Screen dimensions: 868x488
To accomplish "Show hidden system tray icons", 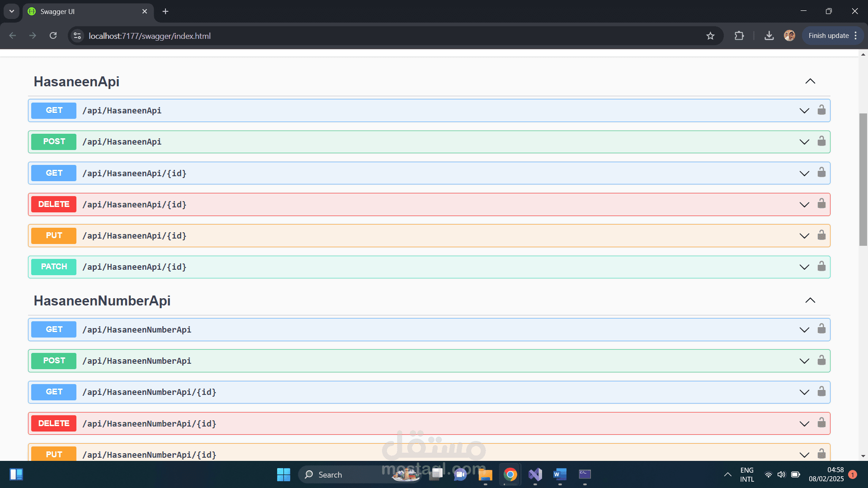I will [727, 474].
